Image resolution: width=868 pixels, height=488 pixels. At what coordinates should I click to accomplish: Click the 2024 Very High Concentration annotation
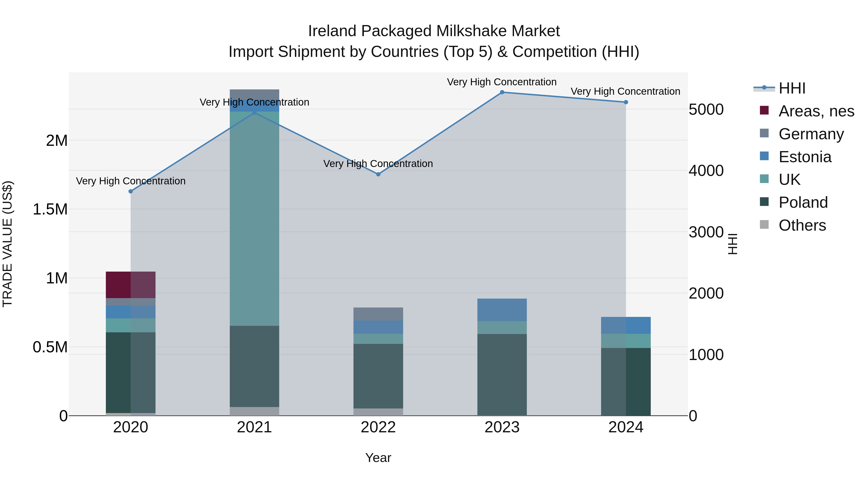tap(625, 91)
